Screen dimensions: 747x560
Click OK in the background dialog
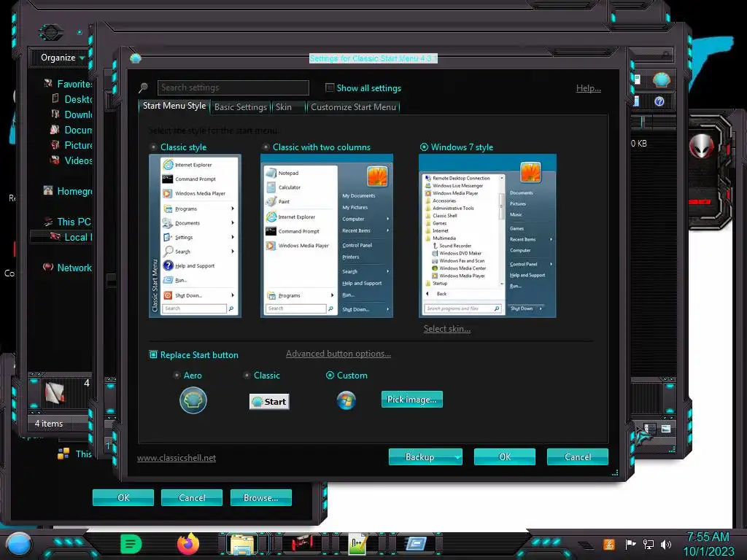[x=123, y=497]
